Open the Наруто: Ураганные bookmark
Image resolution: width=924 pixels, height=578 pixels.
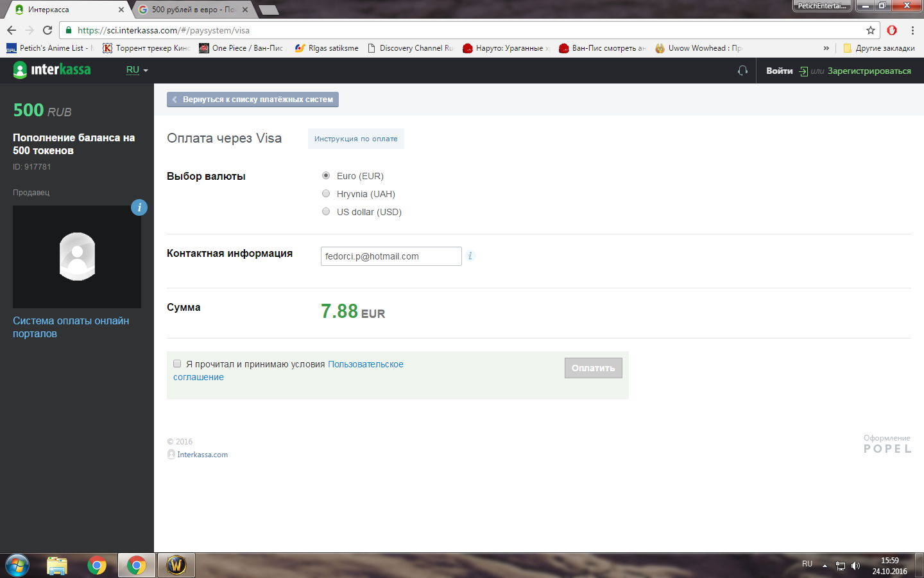(x=506, y=48)
